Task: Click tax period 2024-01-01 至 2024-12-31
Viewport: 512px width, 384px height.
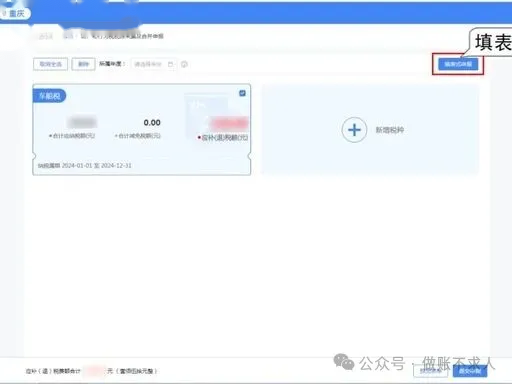Action: (x=85, y=165)
